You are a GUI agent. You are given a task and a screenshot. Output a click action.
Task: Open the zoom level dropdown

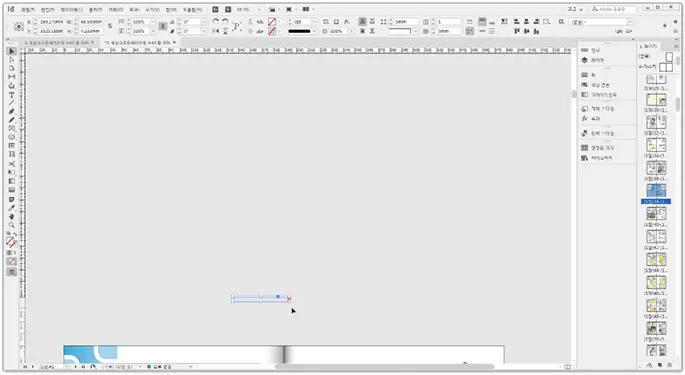click(x=259, y=9)
